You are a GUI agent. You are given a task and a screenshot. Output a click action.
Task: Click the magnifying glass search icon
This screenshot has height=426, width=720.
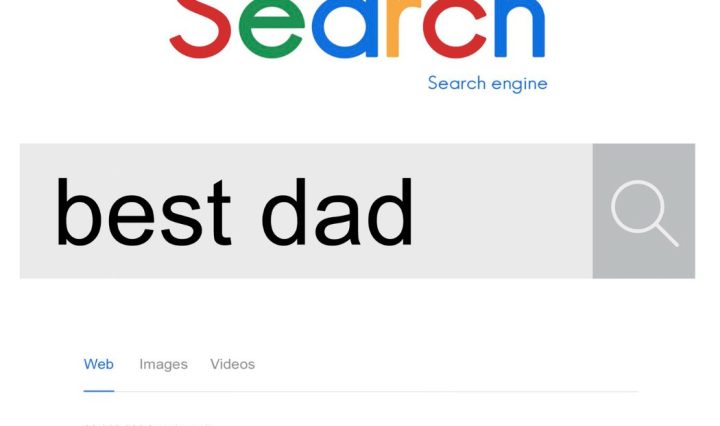(x=643, y=212)
